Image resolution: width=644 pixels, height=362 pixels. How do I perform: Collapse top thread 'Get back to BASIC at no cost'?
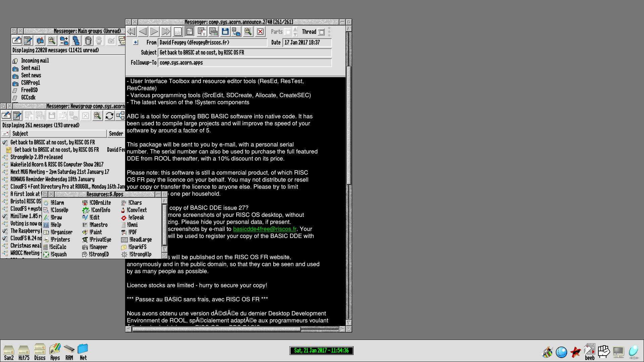coord(5,142)
